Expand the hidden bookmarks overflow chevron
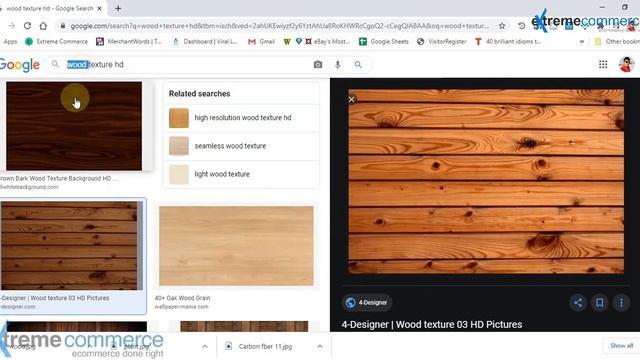Viewport: 640px width, 360px height. [582, 41]
